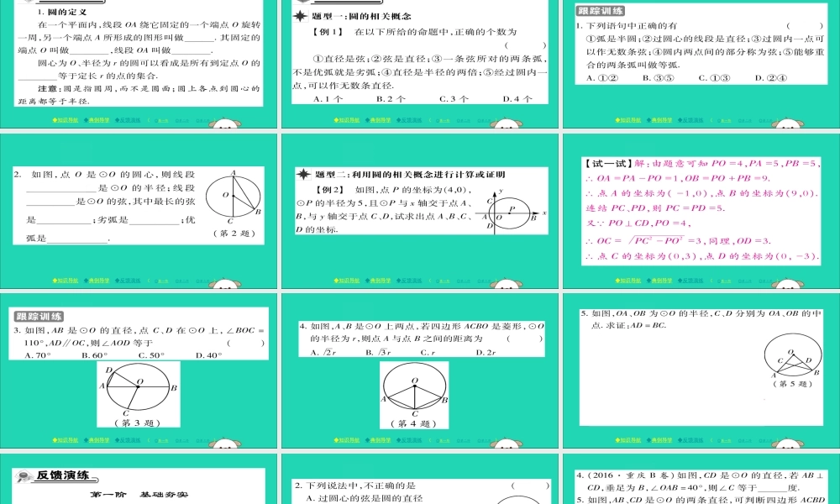Click 典例导学 link on the question 3 slide
This screenshot has width=840, height=504.
[x=97, y=439]
